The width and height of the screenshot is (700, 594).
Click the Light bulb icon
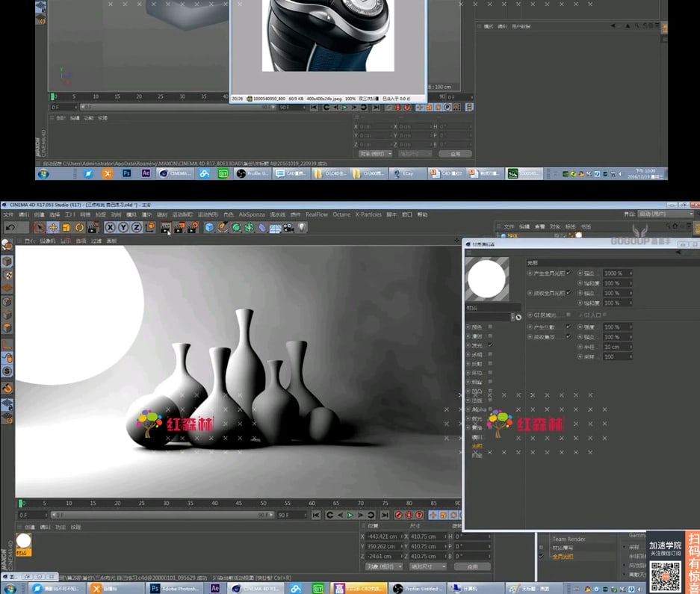click(302, 227)
